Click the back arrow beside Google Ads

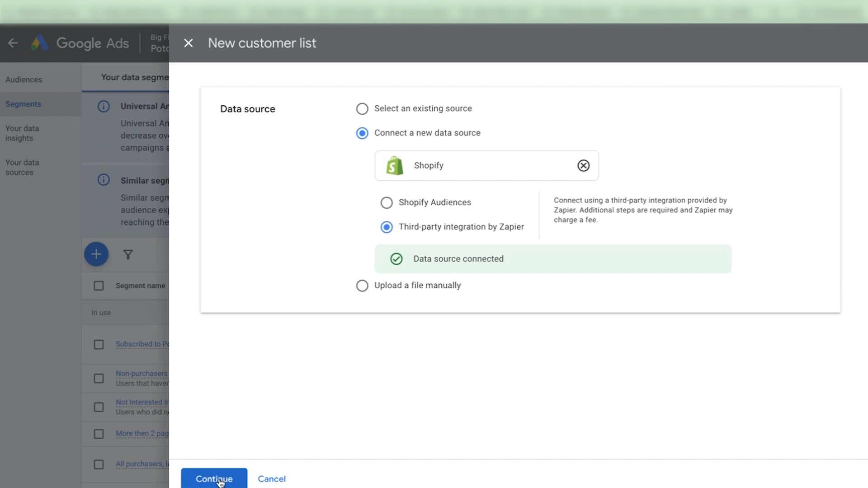[13, 43]
